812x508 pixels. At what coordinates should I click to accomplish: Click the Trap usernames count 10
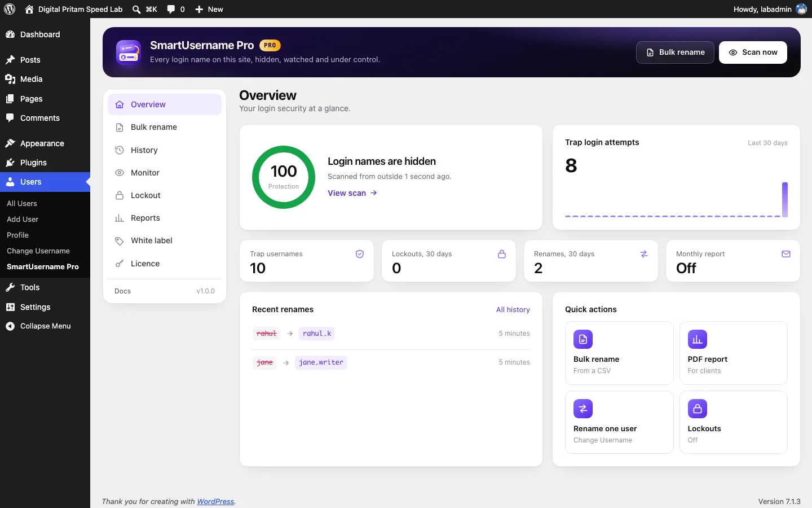click(x=258, y=268)
